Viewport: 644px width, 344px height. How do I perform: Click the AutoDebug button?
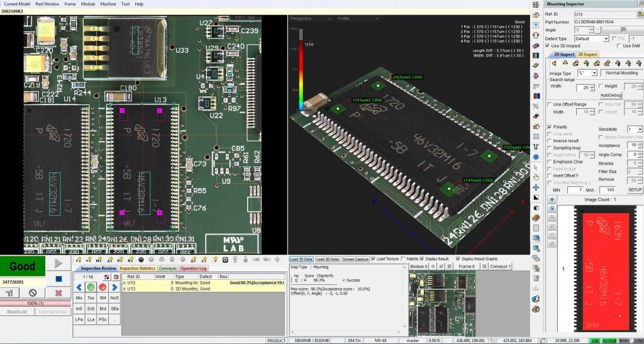pos(611,95)
